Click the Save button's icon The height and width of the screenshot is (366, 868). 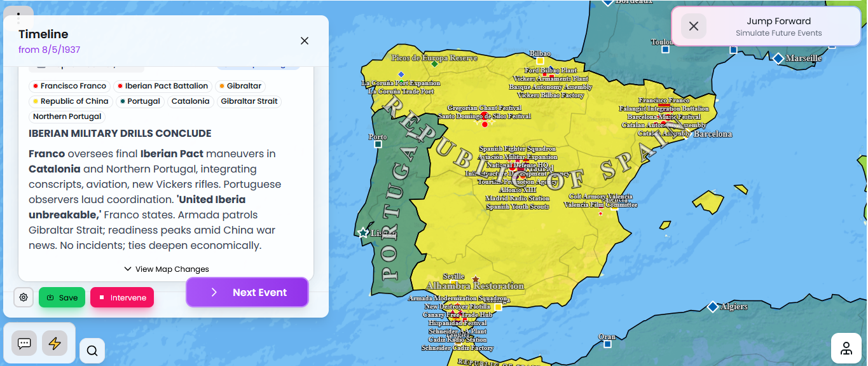coord(50,298)
